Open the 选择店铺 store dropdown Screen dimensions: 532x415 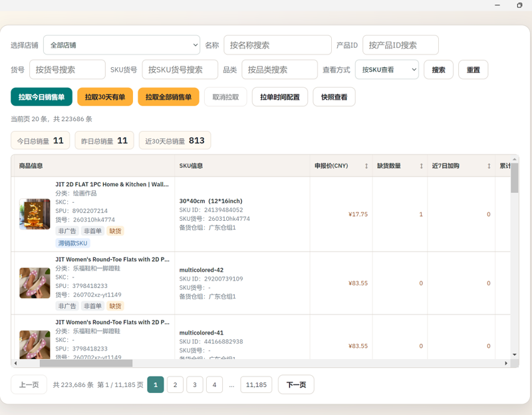[x=122, y=45]
